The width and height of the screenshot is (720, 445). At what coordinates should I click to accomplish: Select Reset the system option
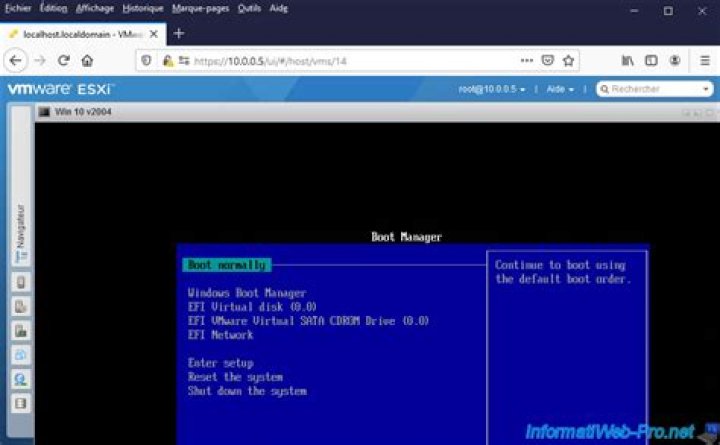[235, 377]
